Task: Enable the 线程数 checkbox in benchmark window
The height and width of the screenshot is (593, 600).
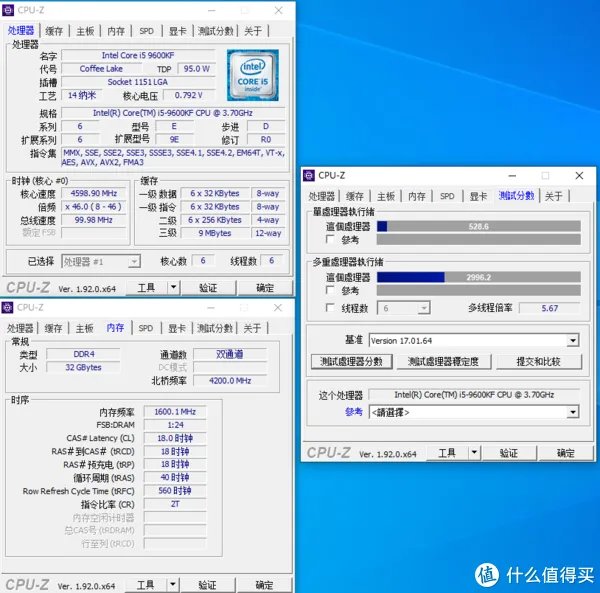Action: 330,307
